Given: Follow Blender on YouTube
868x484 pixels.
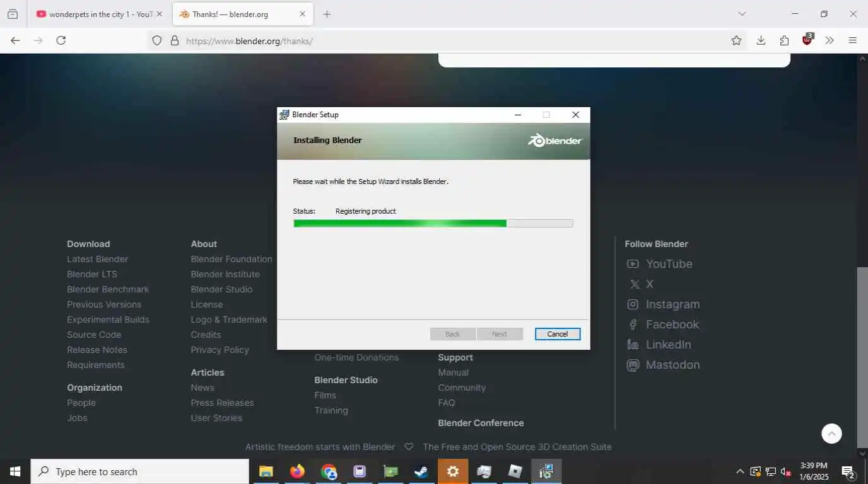Looking at the screenshot, I should click(x=659, y=264).
